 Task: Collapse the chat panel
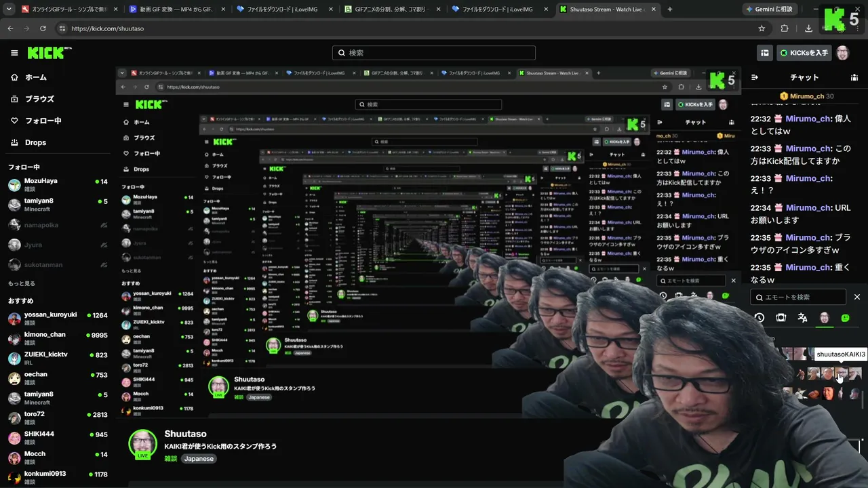click(755, 77)
